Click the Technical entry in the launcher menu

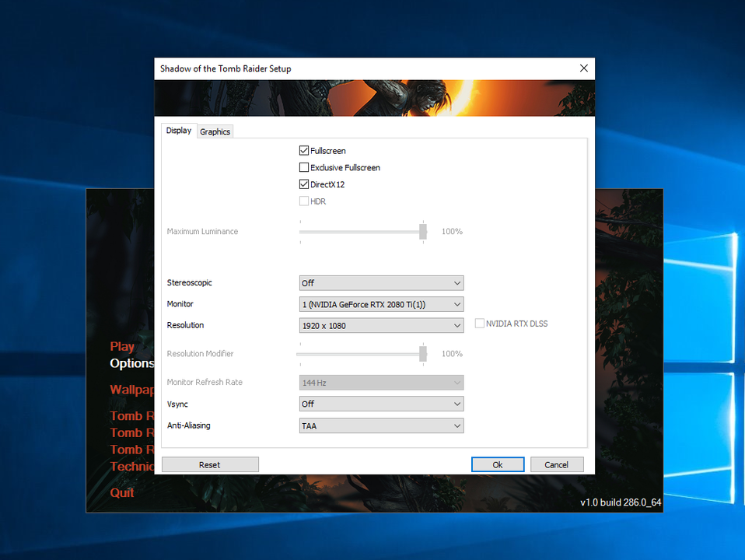pyautogui.click(x=132, y=467)
